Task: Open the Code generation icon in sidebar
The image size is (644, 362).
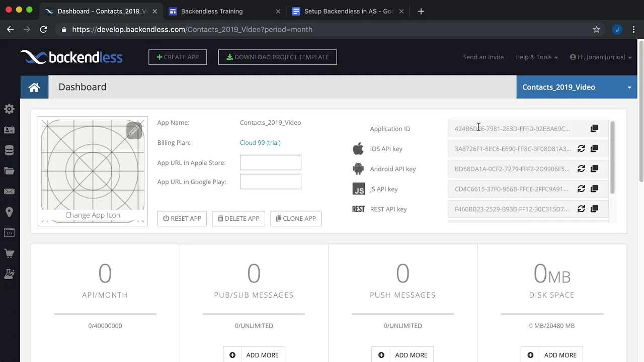Action: click(9, 233)
